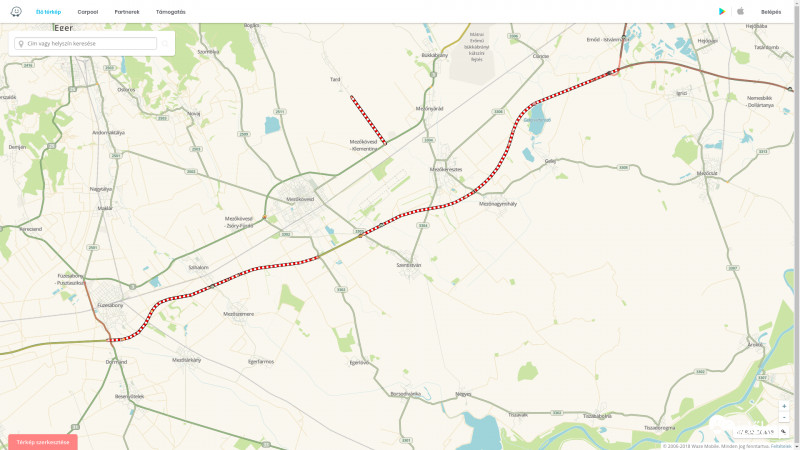Zoom out with the minus button
The image size is (800, 450).
click(784, 417)
